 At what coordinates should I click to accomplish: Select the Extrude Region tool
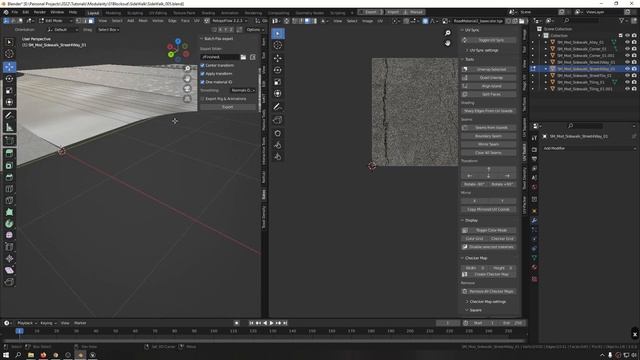(9, 153)
